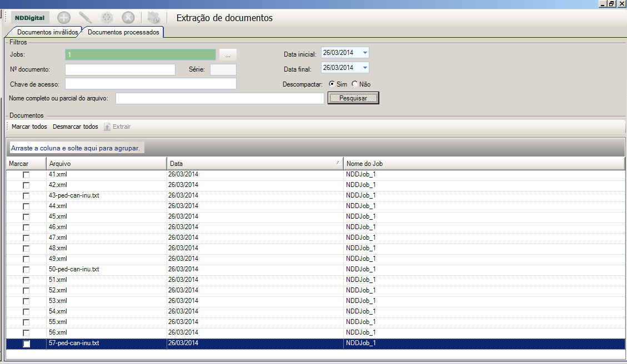Click the add (plus) toolbar icon
The width and height of the screenshot is (627, 364).
(63, 18)
